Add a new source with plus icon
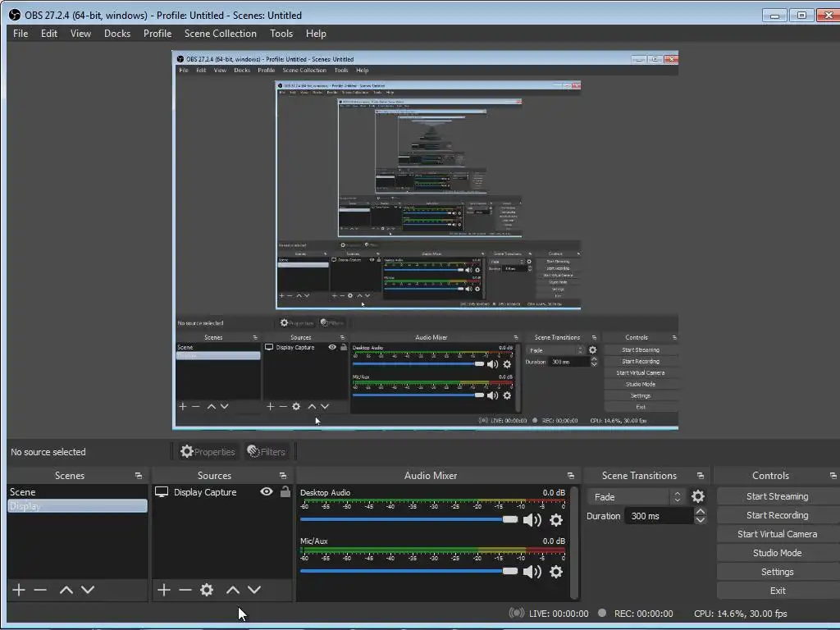840x630 pixels. tap(164, 590)
